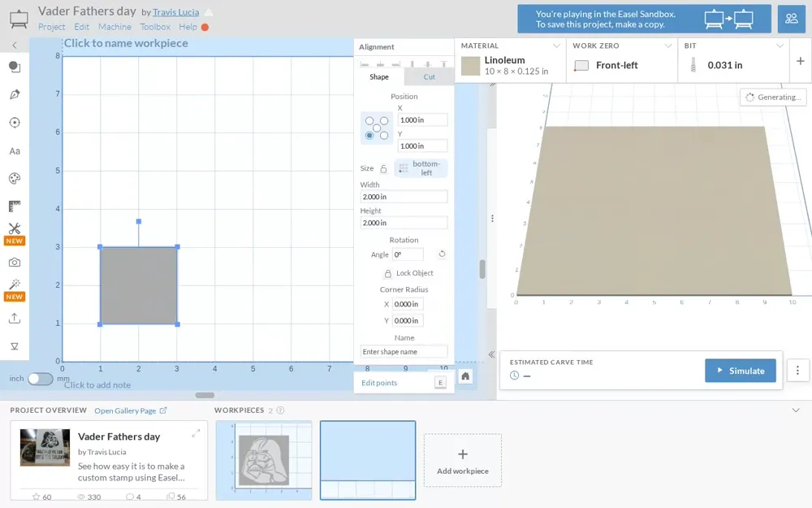Image resolution: width=812 pixels, height=508 pixels.
Task: Click the home view reset icon
Action: [x=465, y=376]
